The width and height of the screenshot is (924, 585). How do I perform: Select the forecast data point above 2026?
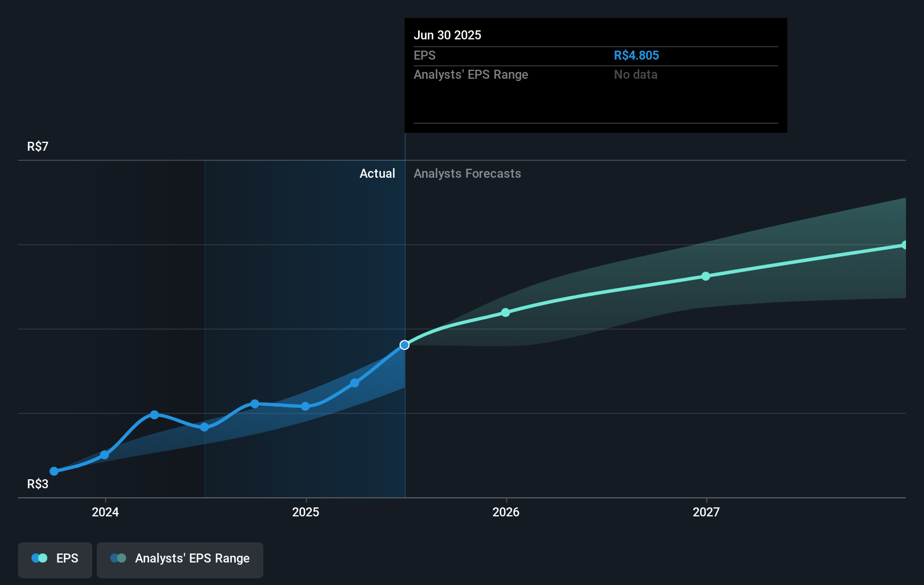click(505, 313)
